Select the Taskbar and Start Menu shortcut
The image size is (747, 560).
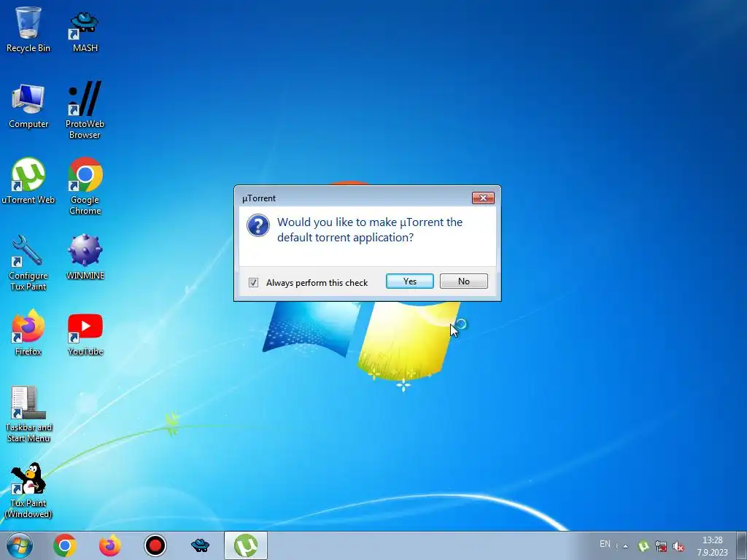coord(28,414)
